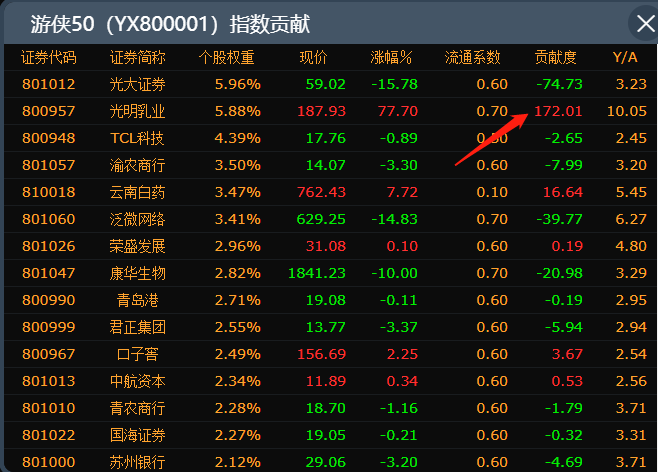This screenshot has height=472, width=658.
Task: Select stock code 801047
Action: (x=49, y=273)
